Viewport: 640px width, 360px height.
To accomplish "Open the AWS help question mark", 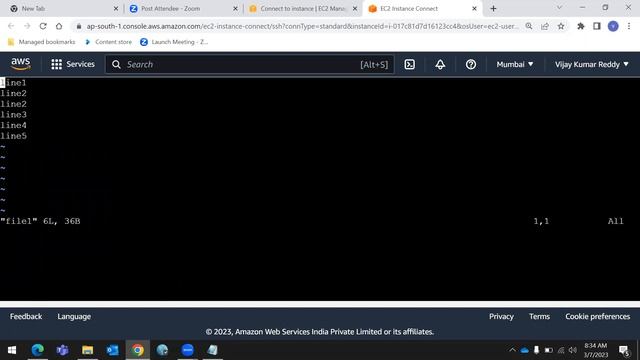I will [x=471, y=64].
